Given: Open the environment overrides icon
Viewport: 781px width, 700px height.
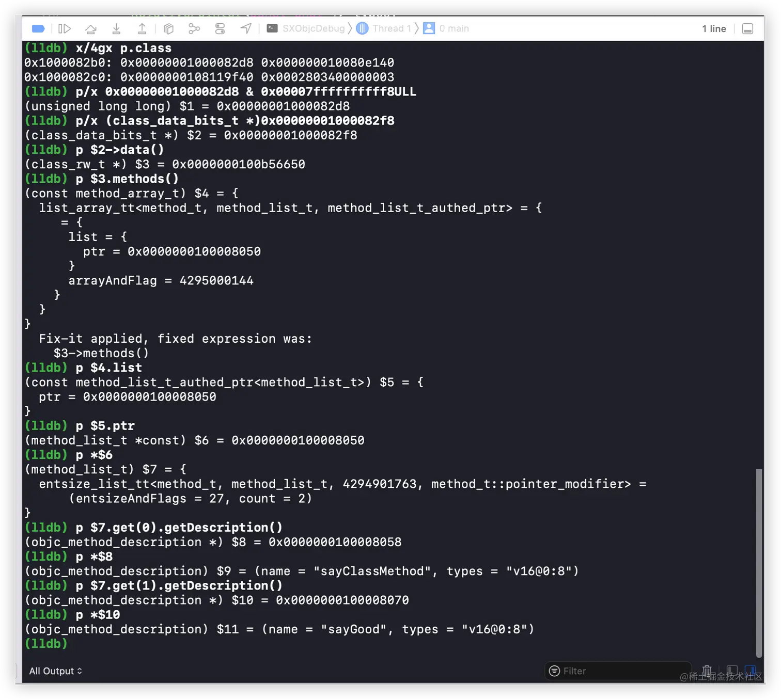Looking at the screenshot, I should [x=220, y=28].
